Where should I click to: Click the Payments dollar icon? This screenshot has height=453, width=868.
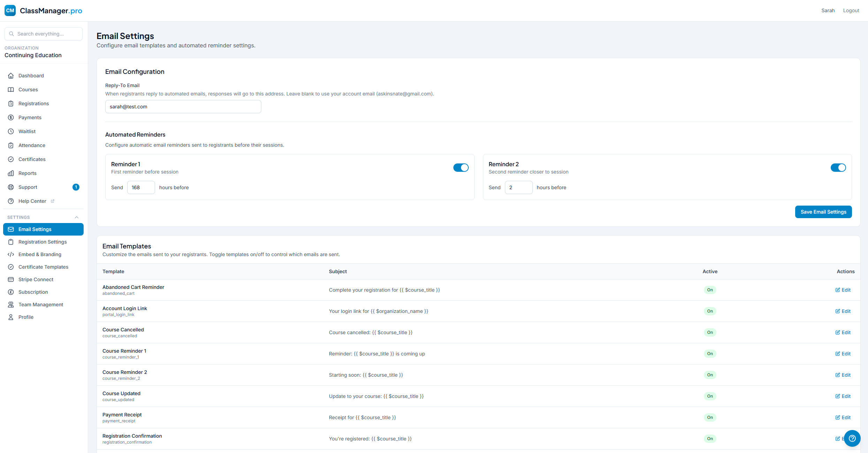11,117
